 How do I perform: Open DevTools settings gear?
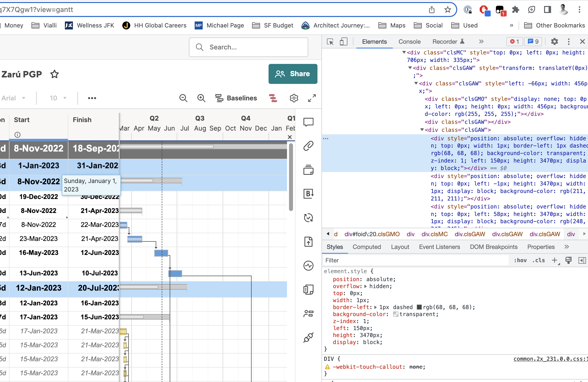[x=554, y=42]
